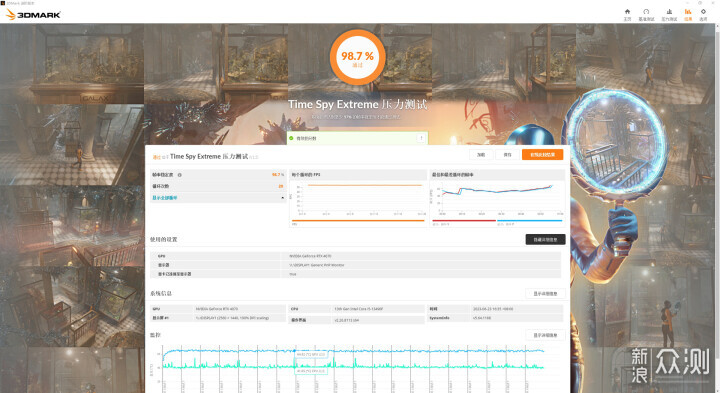Click green check icon in validation banner
This screenshot has width=720, height=393.
[291, 138]
